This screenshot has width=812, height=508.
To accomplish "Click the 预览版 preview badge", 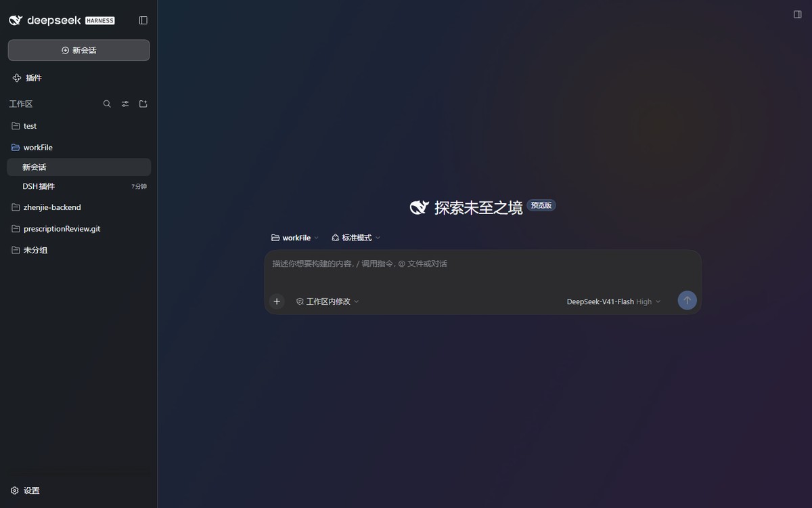I will pos(541,205).
